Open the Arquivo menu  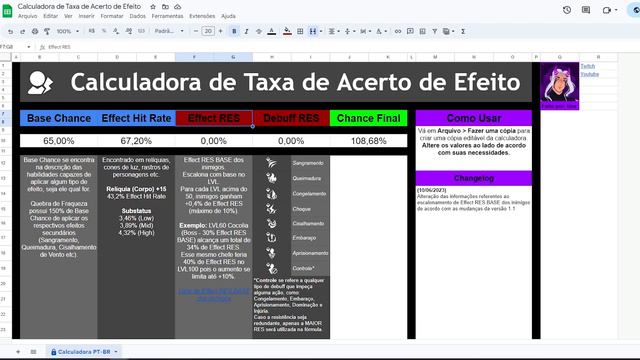point(27,16)
